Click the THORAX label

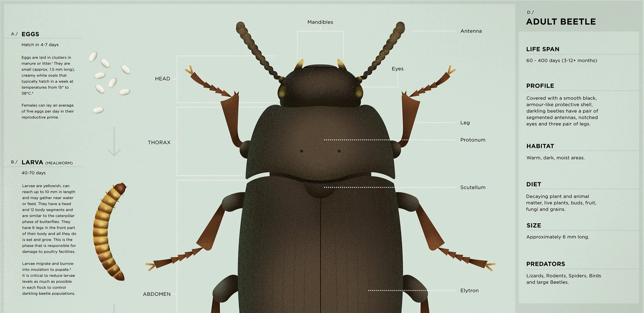pyautogui.click(x=159, y=142)
